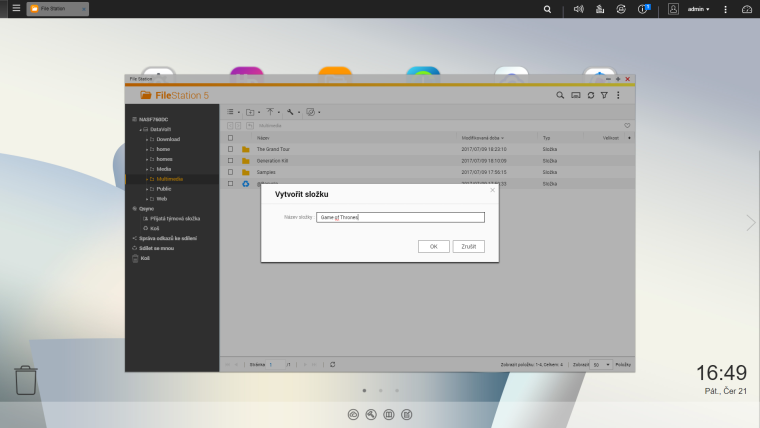760x428 pixels.
Task: Open volume control speaker icon
Action: (579, 9)
